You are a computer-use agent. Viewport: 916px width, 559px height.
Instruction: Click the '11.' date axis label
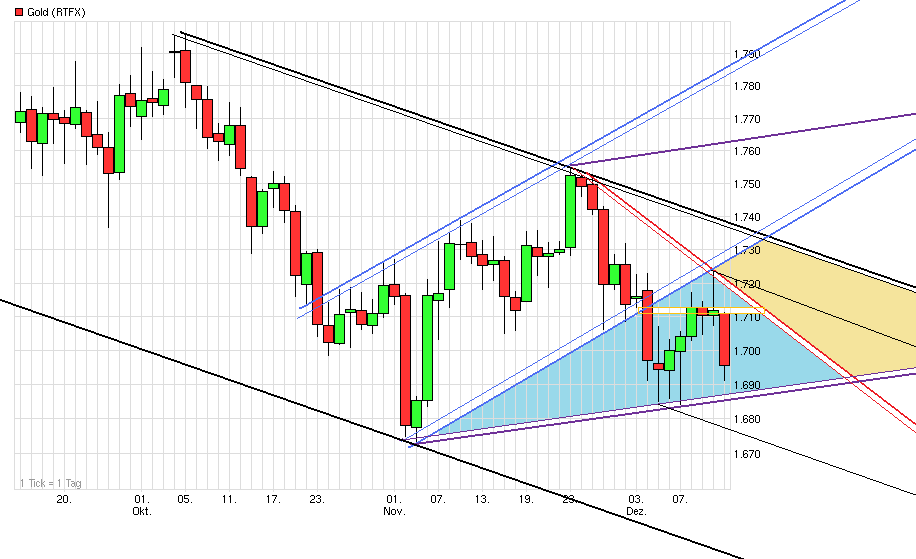(x=229, y=499)
